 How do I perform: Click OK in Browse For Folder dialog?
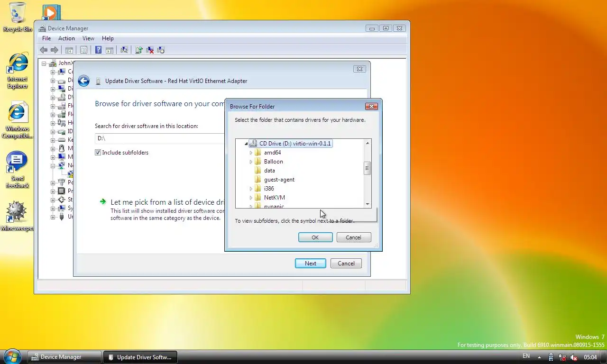pos(315,237)
